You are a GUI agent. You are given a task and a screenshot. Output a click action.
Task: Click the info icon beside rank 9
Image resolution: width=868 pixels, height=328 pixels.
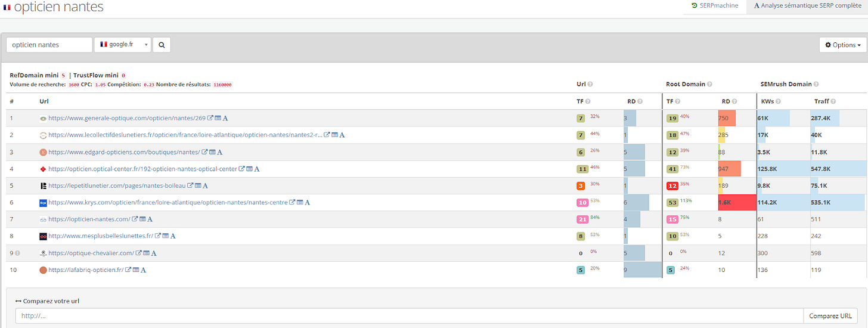[17, 253]
